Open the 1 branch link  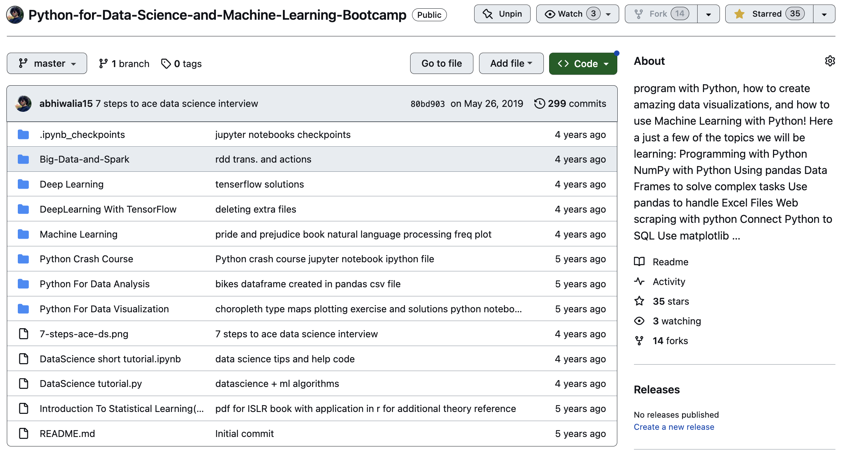click(124, 64)
